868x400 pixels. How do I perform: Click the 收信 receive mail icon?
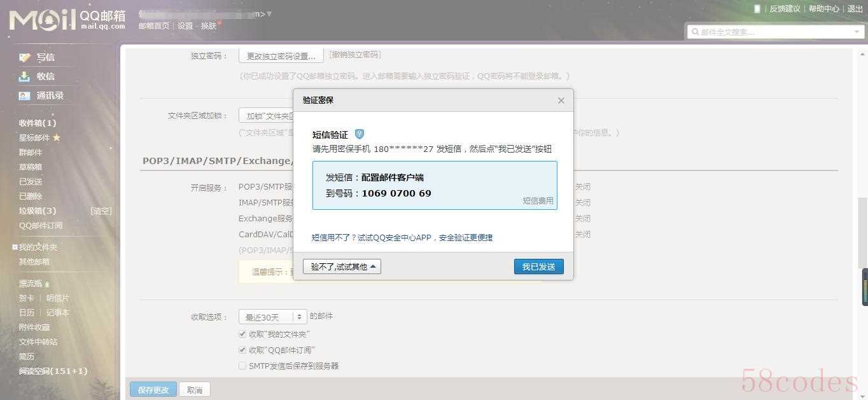click(x=25, y=76)
